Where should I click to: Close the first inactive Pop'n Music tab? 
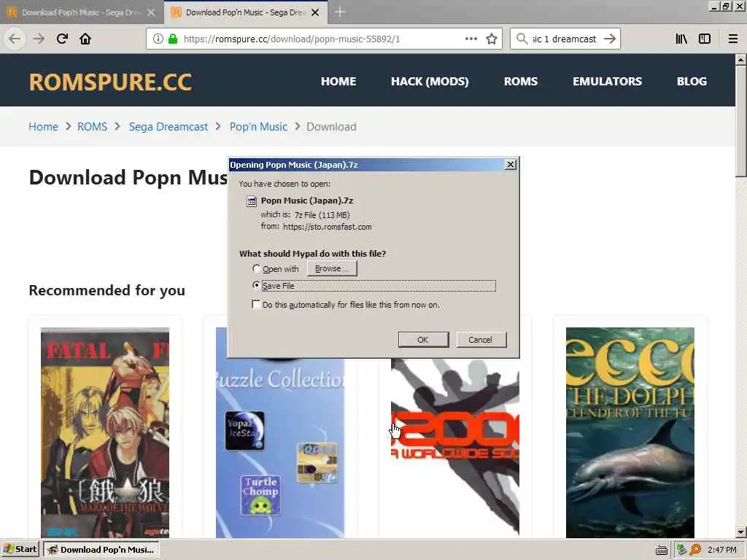coord(151,12)
